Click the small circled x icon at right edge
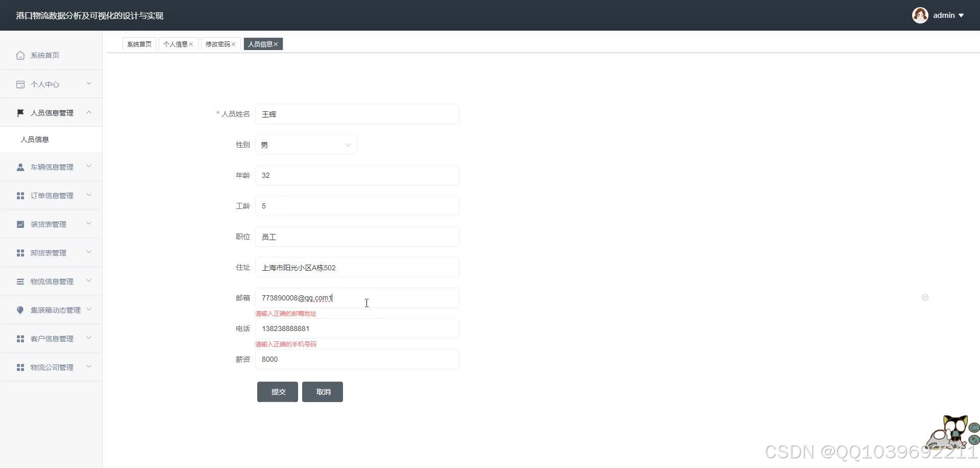This screenshot has height=468, width=980. click(925, 297)
